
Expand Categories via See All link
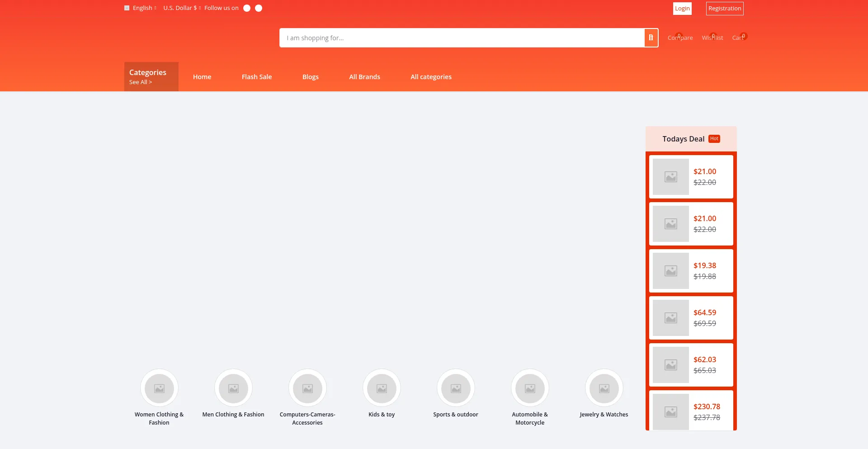pyautogui.click(x=140, y=82)
